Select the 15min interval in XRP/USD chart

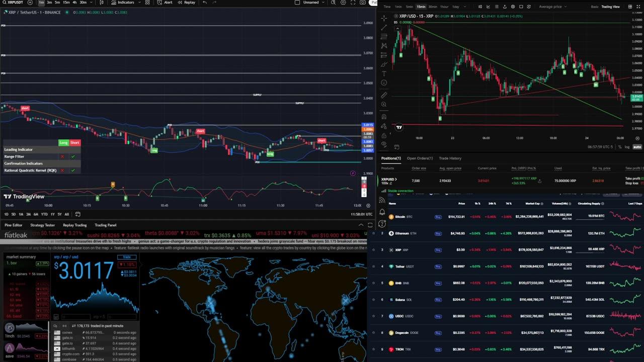pos(421,7)
